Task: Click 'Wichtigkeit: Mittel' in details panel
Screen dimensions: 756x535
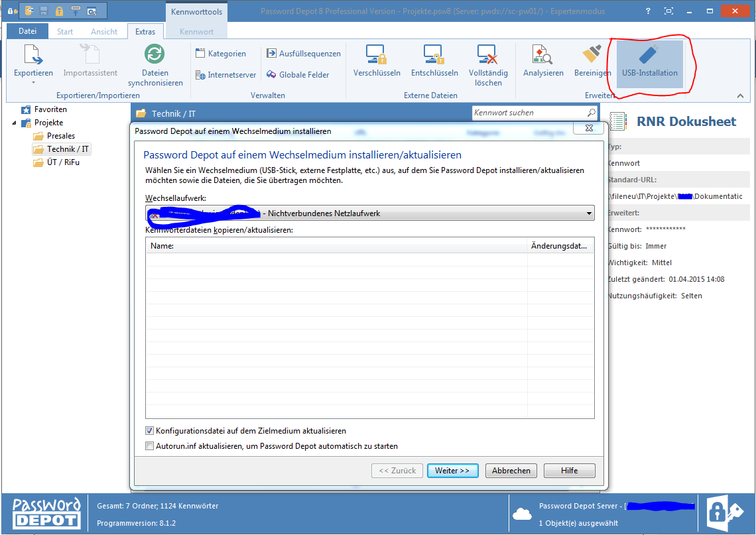Action: (x=641, y=263)
